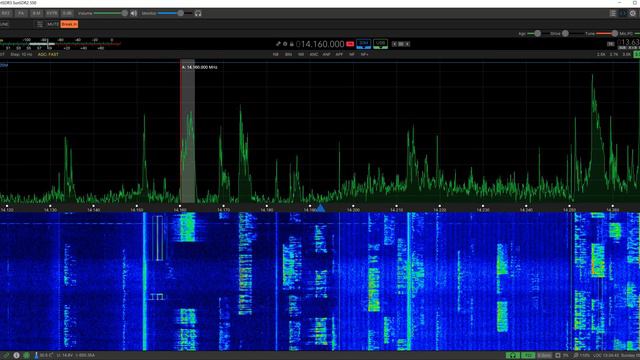This screenshot has height=360, width=640.
Task: Click the right arrow button beside USB mode
Action: (x=407, y=44)
